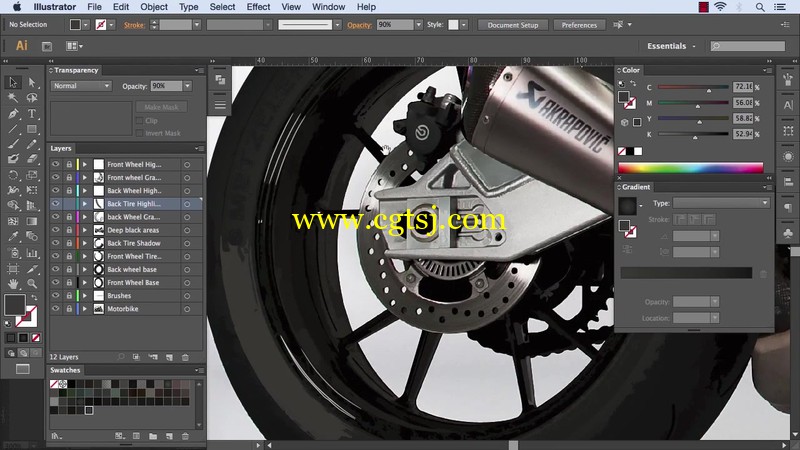Click the Document Setup button
Viewport: 800px width, 450px height.
(513, 25)
